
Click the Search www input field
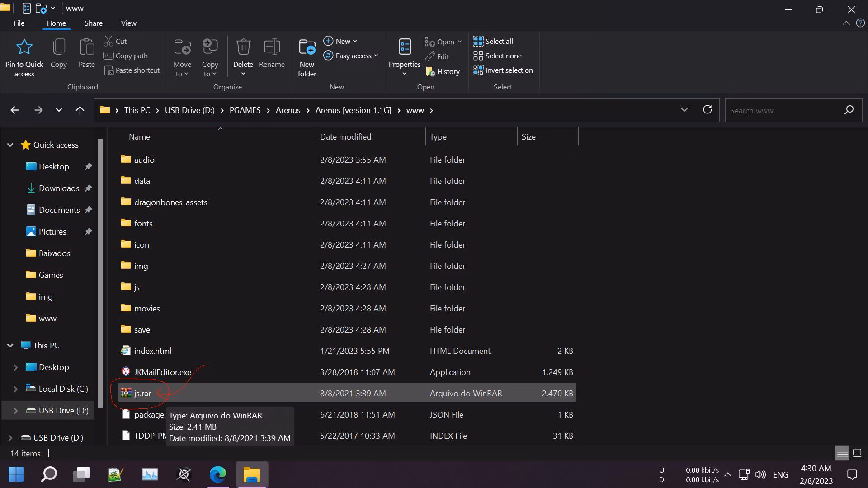pyautogui.click(x=782, y=110)
